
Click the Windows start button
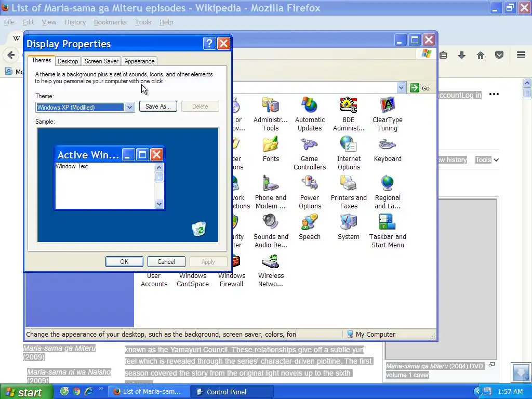pos(26,392)
